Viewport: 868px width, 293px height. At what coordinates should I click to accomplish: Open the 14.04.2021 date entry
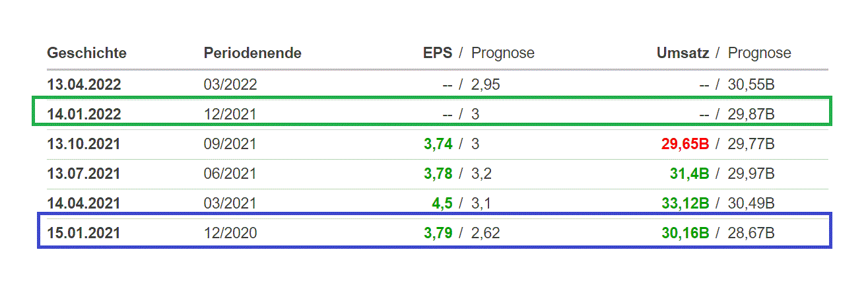coord(84,204)
